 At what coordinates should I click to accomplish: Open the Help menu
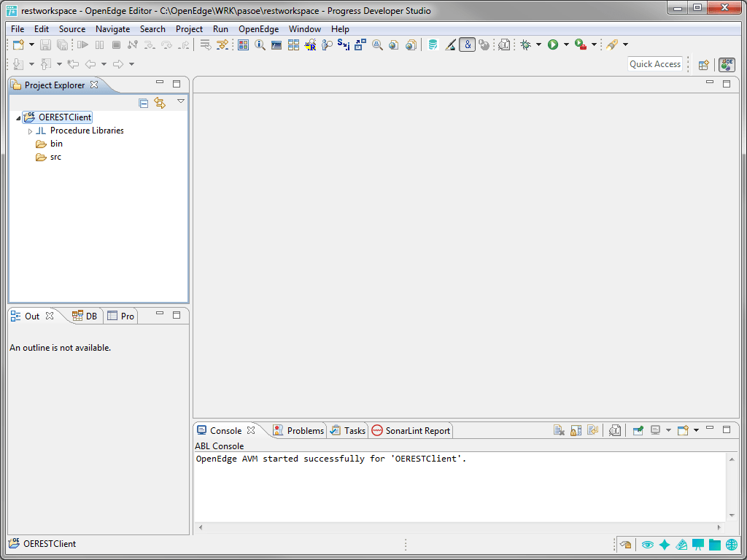click(x=340, y=29)
